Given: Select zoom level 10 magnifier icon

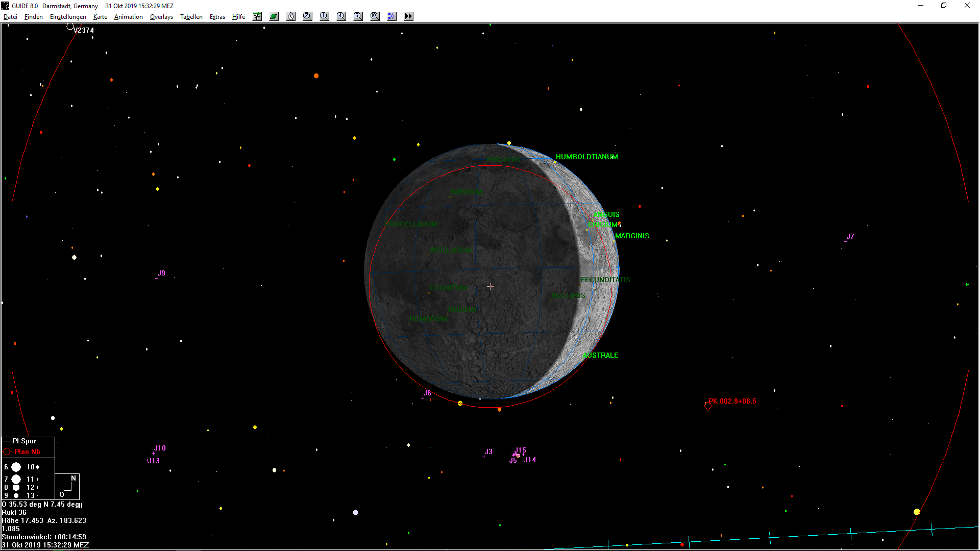Looking at the screenshot, I should [375, 16].
